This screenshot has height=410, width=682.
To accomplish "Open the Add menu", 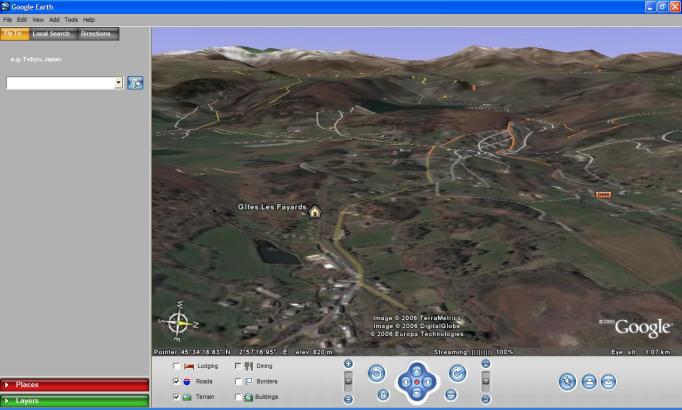I will pyautogui.click(x=54, y=20).
